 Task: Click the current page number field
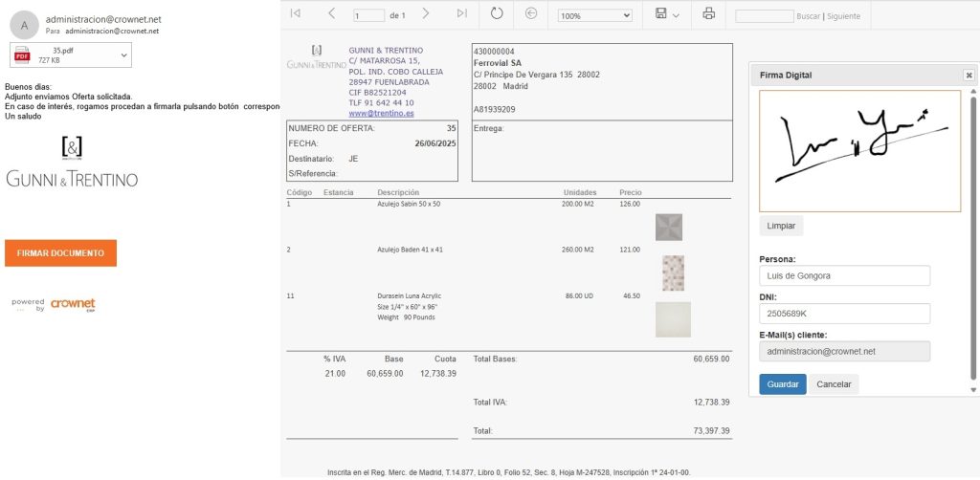click(368, 15)
